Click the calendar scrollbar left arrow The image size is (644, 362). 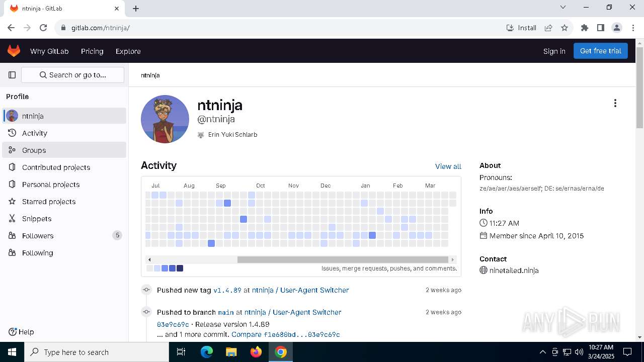(149, 259)
